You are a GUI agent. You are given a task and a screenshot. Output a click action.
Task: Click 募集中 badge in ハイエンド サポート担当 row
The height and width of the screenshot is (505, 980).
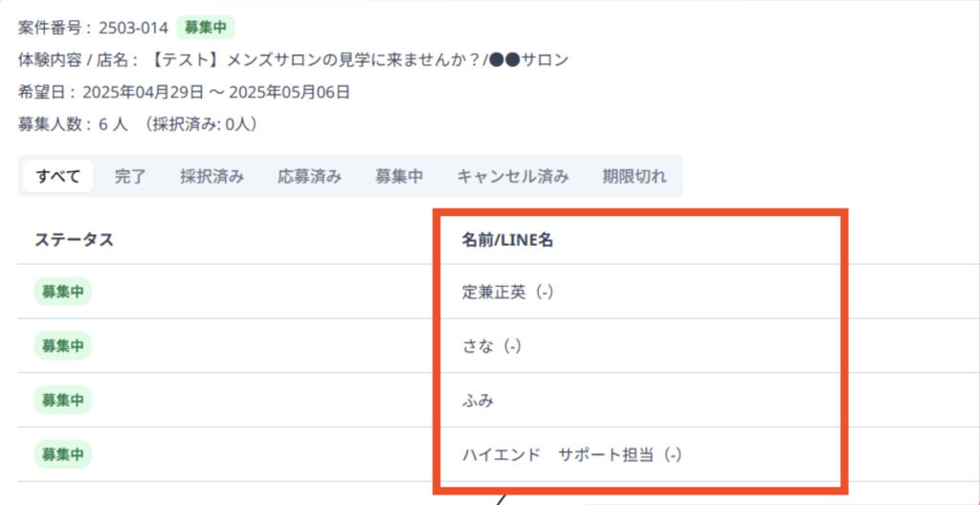point(62,453)
